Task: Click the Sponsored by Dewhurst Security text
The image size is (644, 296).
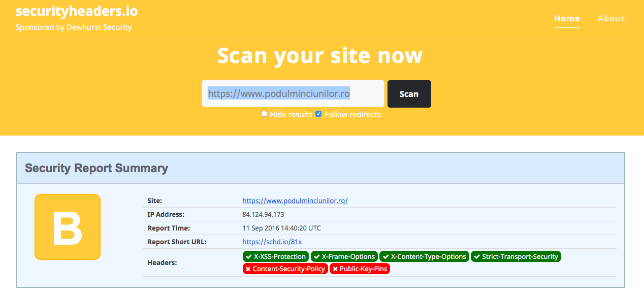Action: pyautogui.click(x=74, y=27)
